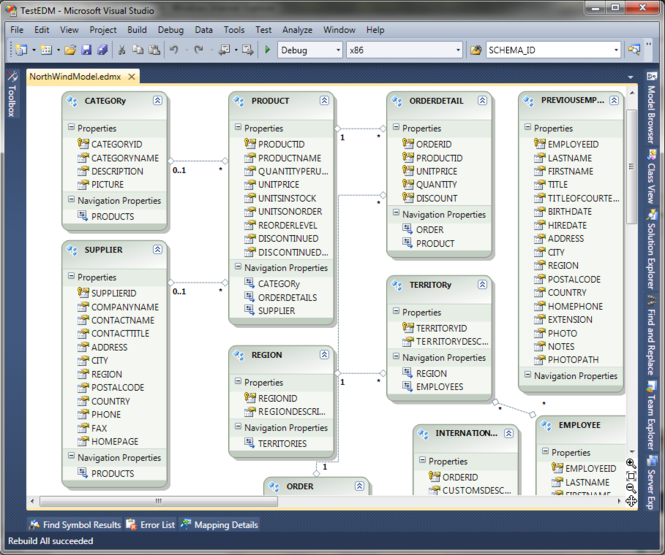Open the Analyze menu
665x555 pixels.
pos(297,30)
